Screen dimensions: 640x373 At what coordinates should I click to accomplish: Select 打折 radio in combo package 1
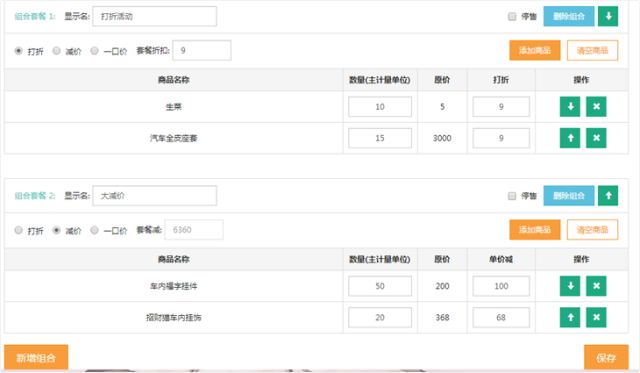18,51
